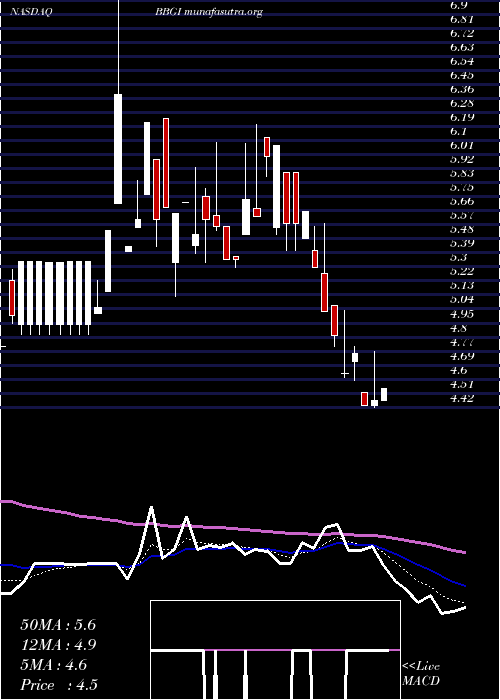Click the Price : 4.5 readout
Image resolution: width=500 pixels, height=700 pixels.
coord(59,685)
